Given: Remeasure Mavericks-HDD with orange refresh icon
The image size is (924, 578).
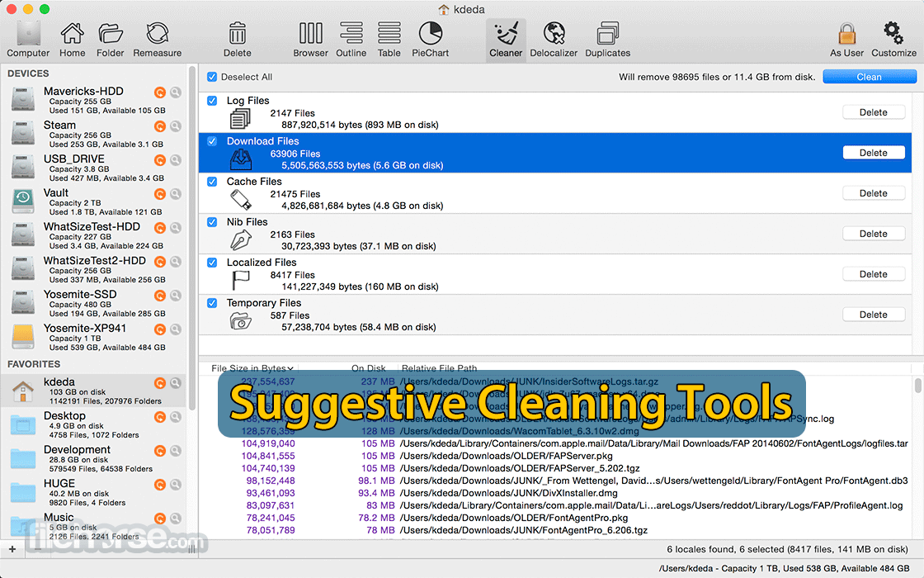Looking at the screenshot, I should point(160,92).
